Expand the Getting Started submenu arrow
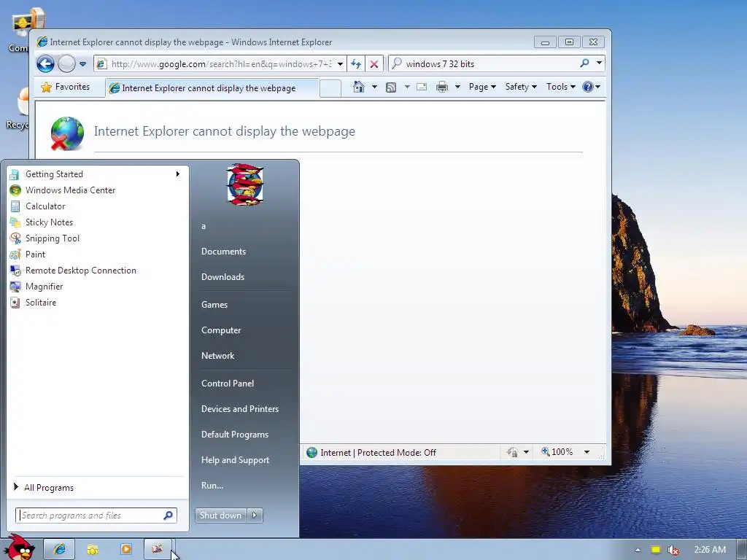 coord(178,174)
